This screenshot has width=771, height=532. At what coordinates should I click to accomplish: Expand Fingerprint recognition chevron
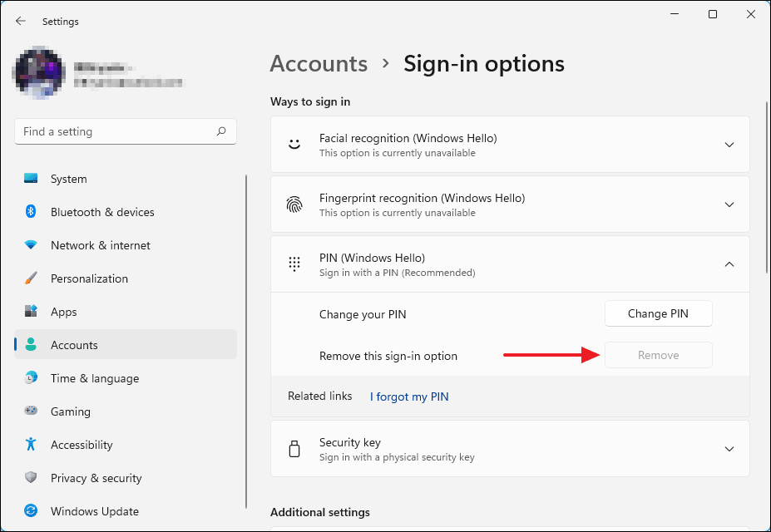[x=729, y=204]
